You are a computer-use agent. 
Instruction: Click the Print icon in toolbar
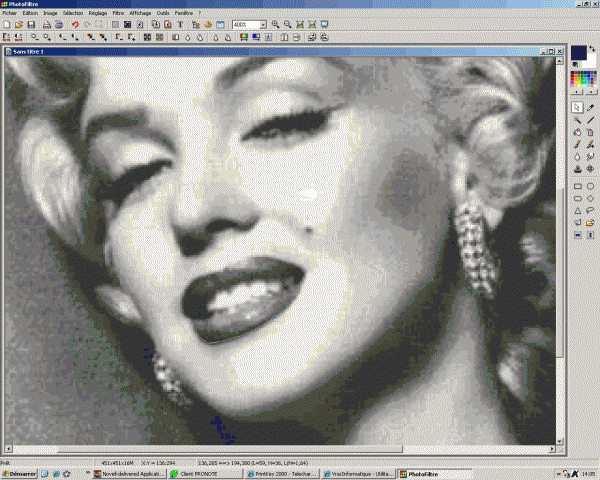click(x=46, y=24)
